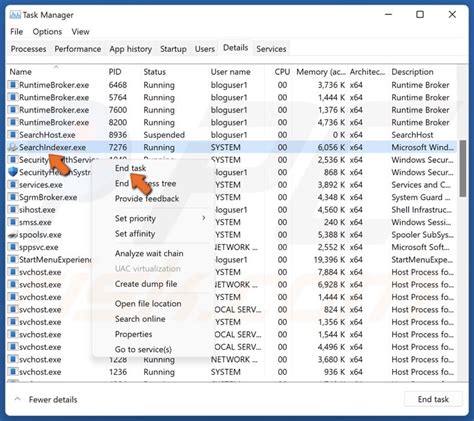Click the Task Manager app icon in title bar
This screenshot has width=474, height=421.
click(x=15, y=15)
